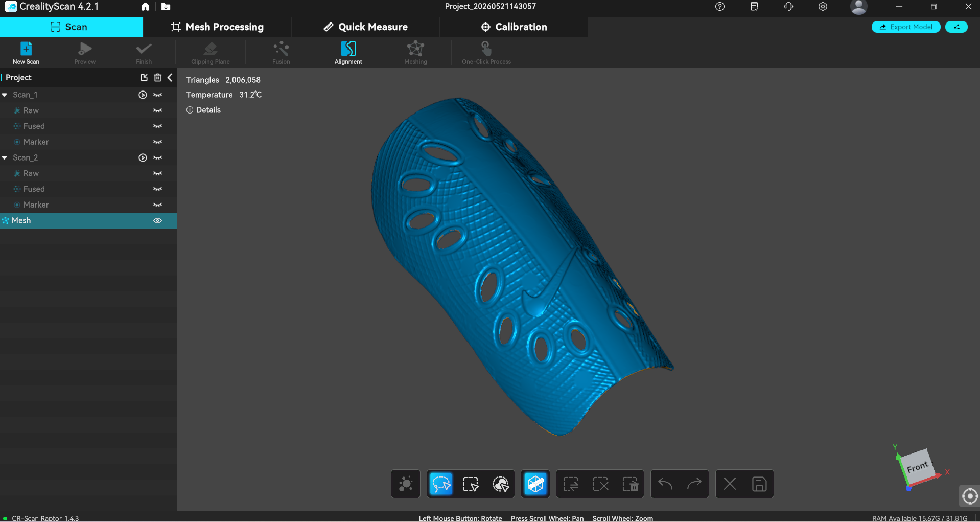Show the Scan_1 Marker data
Image resolution: width=980 pixels, height=522 pixels.
(x=157, y=142)
